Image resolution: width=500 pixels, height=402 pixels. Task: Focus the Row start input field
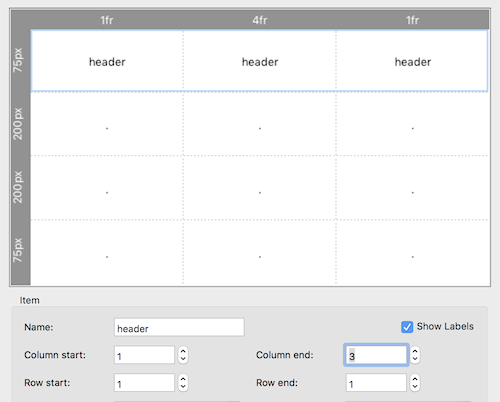144,383
